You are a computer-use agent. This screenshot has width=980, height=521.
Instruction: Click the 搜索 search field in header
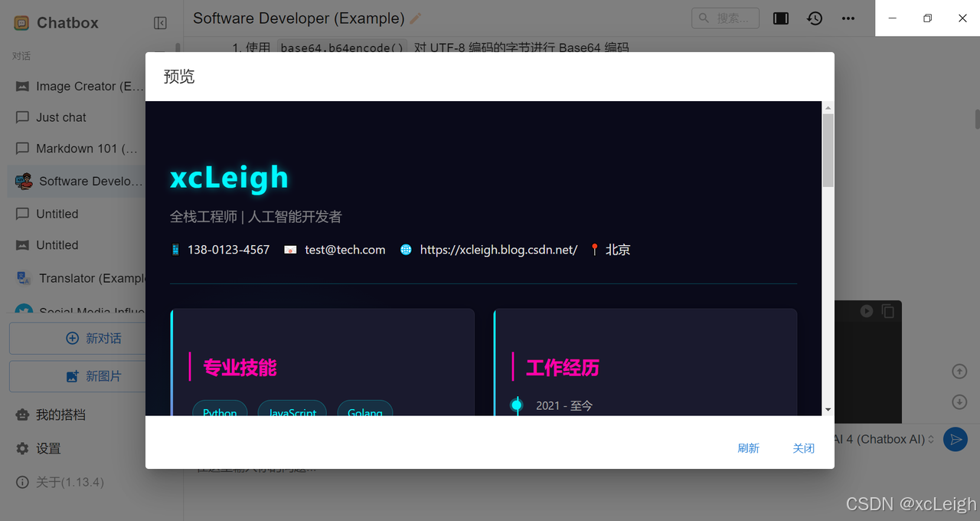pos(725,18)
